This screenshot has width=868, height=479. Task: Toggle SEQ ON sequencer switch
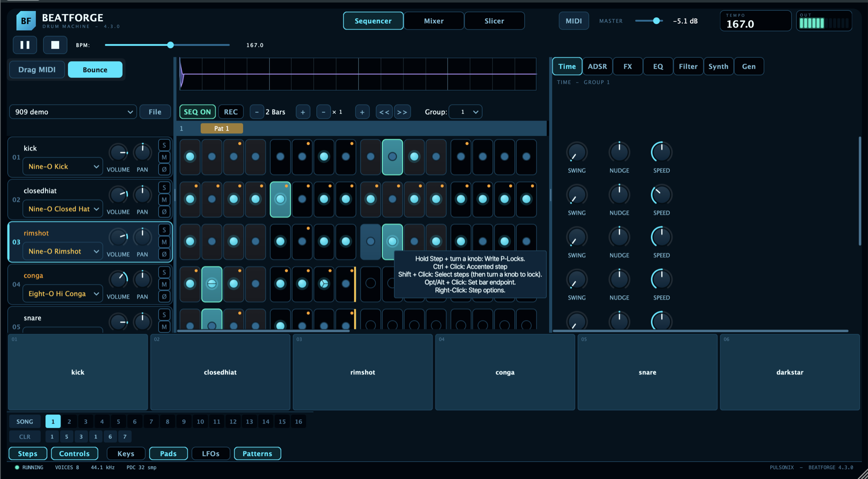(197, 112)
